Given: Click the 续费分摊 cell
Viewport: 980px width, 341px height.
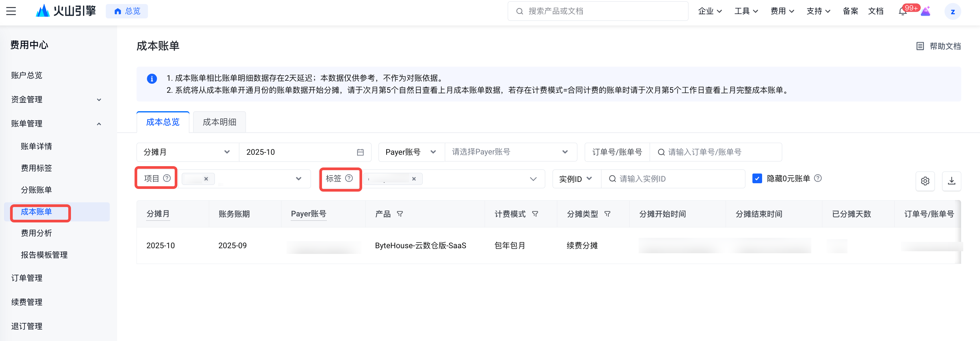Looking at the screenshot, I should 582,246.
